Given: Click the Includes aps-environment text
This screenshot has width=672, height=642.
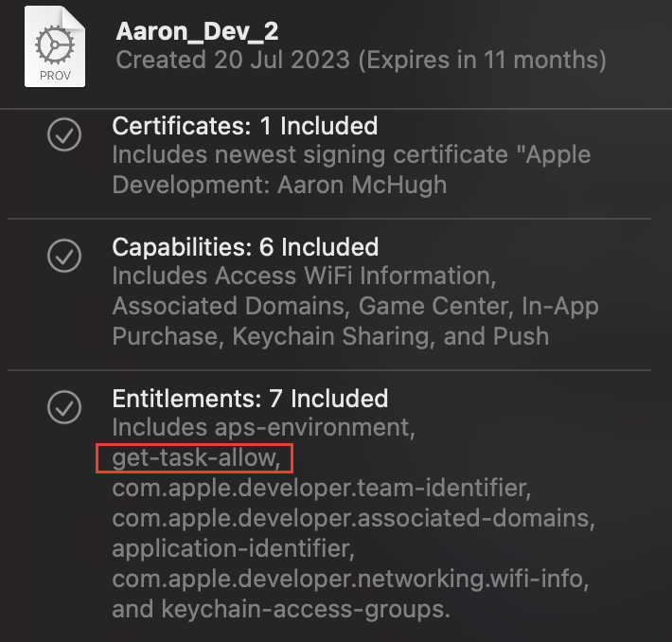Looking at the screenshot, I should coord(263,428).
